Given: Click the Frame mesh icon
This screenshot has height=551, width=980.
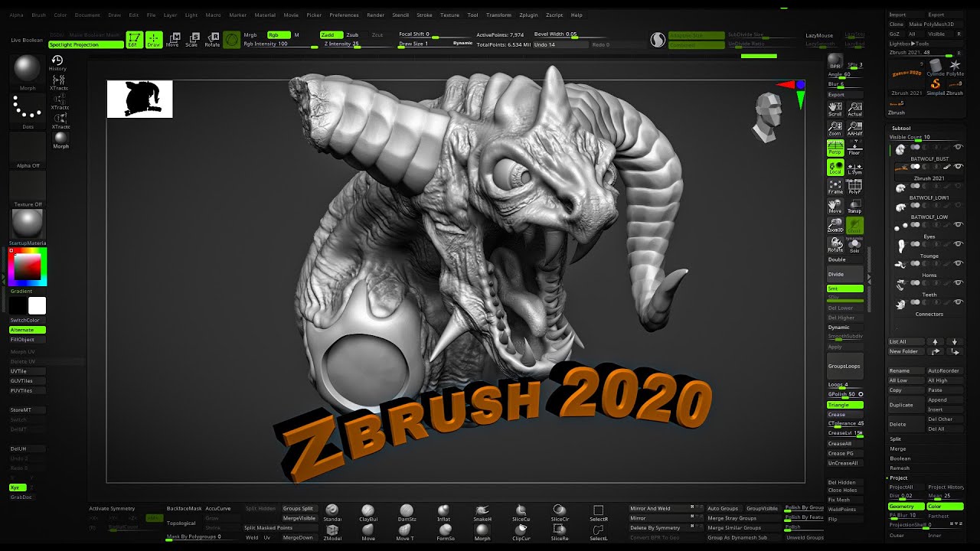Looking at the screenshot, I should tap(835, 186).
